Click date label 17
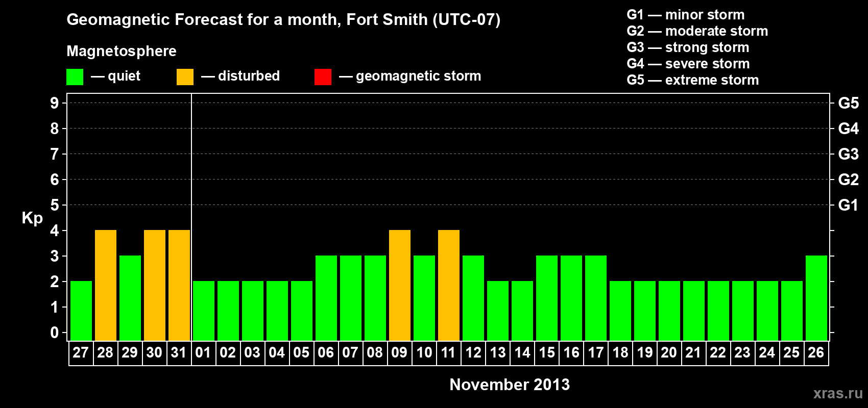This screenshot has height=408, width=868. click(x=596, y=352)
